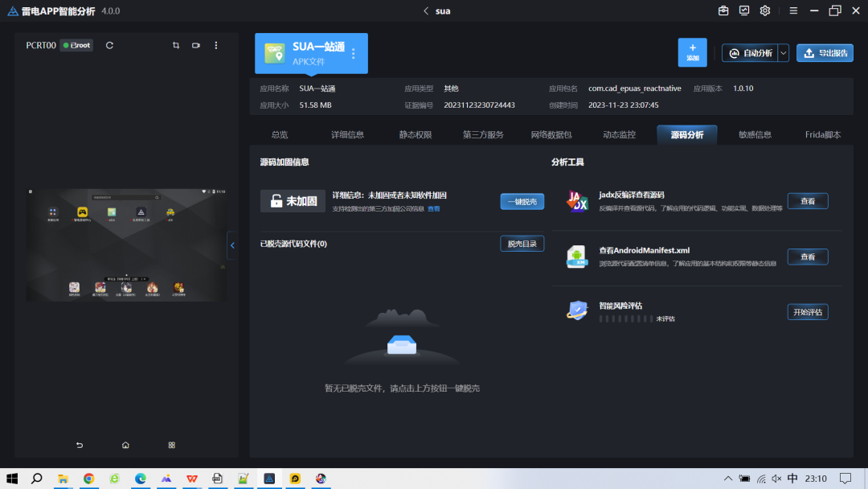Click the AndroidManifest.xml Android icon
This screenshot has width=868, height=489.
577,257
